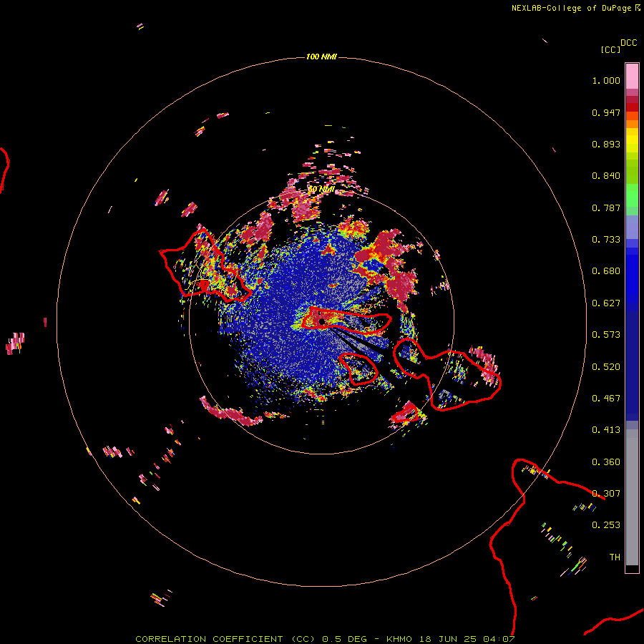Image resolution: width=644 pixels, height=644 pixels.
Task: Click the 0.360 legend value
Action: pos(606,462)
